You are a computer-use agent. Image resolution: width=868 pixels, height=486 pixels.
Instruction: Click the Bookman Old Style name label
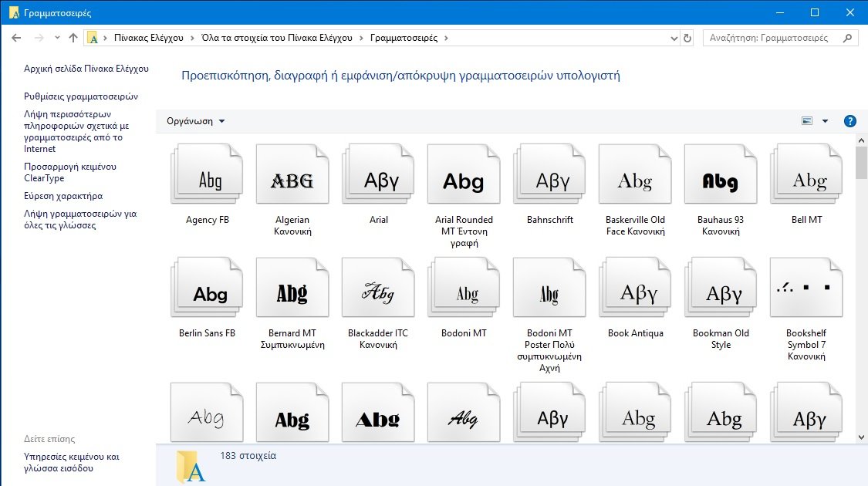point(721,339)
